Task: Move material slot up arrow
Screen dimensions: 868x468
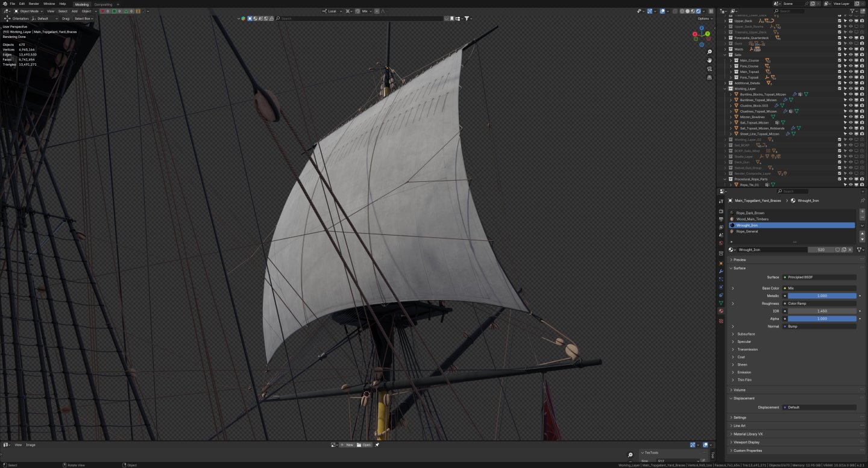Action: (862, 234)
